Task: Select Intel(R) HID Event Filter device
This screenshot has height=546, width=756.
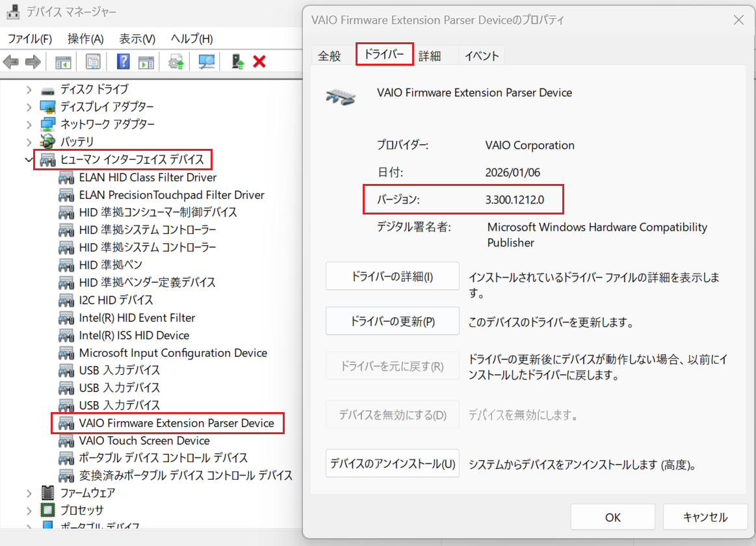Action: point(137,318)
